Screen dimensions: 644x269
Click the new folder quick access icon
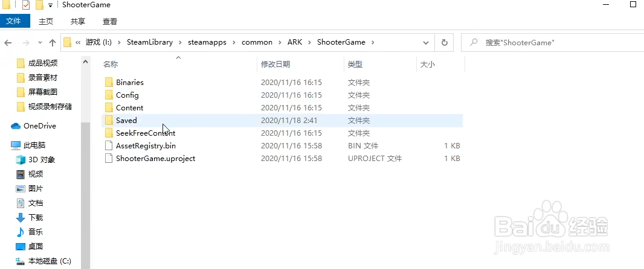coord(39,5)
